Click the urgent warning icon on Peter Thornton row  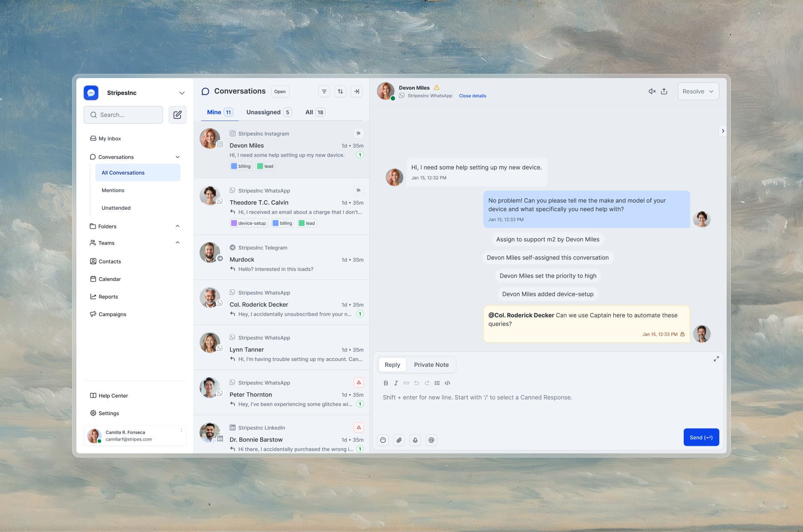pyautogui.click(x=359, y=382)
